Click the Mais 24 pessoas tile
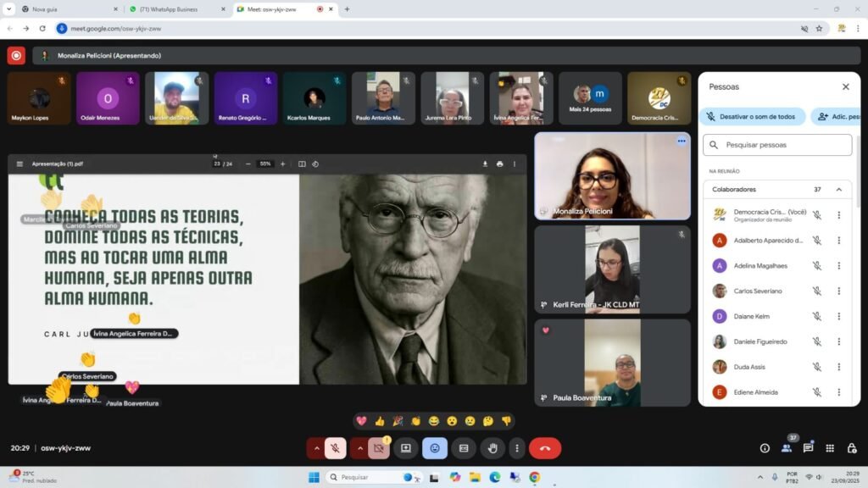 pos(590,98)
